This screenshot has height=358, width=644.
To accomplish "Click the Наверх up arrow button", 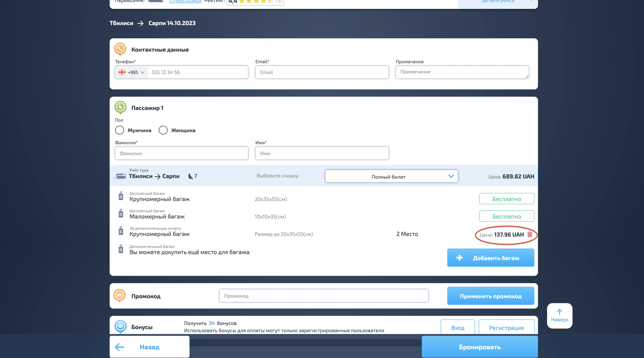I will [x=559, y=315].
